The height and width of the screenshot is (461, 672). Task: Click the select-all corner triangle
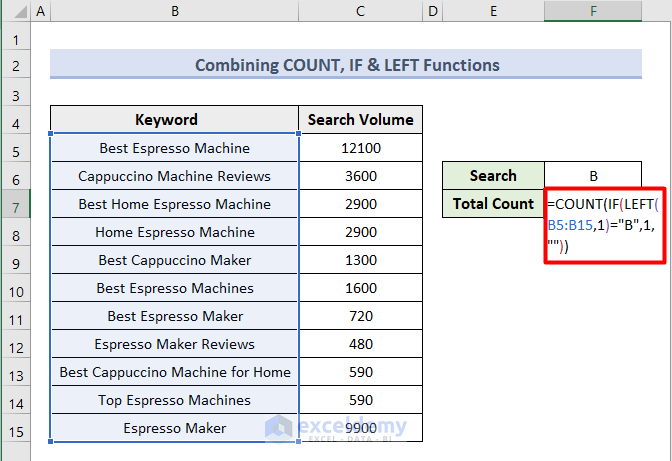click(19, 11)
